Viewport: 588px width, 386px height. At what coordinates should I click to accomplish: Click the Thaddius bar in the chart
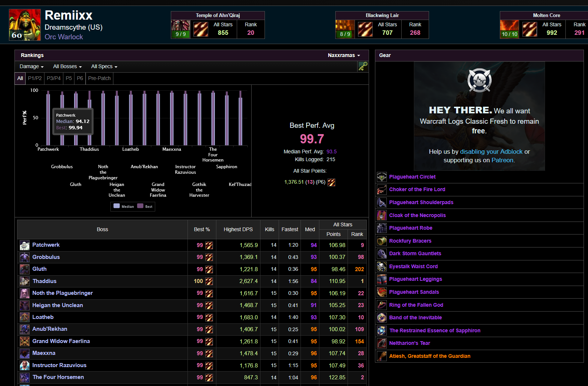click(x=89, y=118)
